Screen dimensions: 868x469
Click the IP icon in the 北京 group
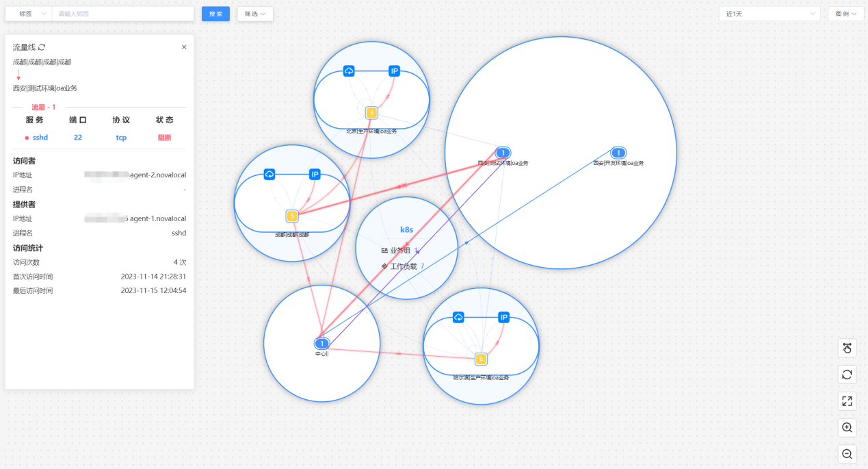point(394,71)
